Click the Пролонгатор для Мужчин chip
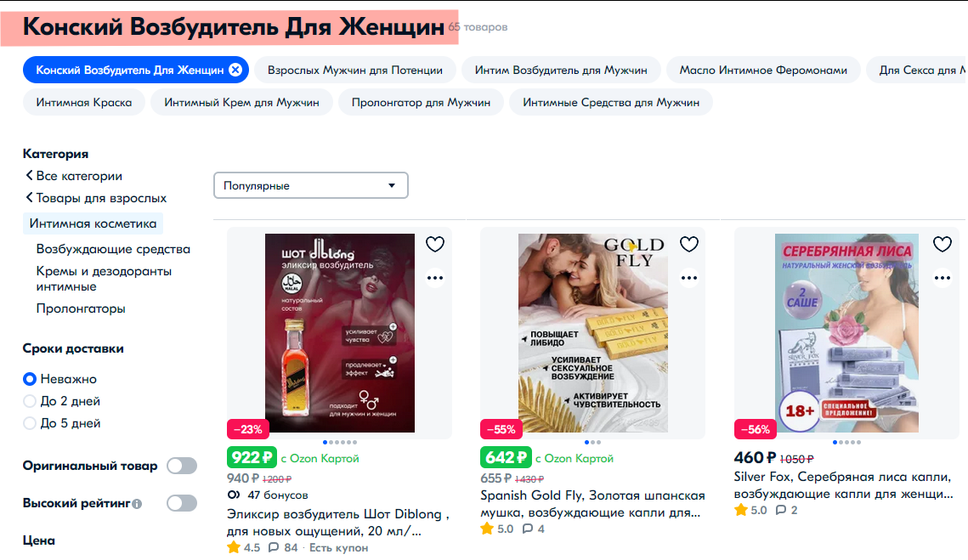Image resolution: width=968 pixels, height=560 pixels. pos(421,103)
